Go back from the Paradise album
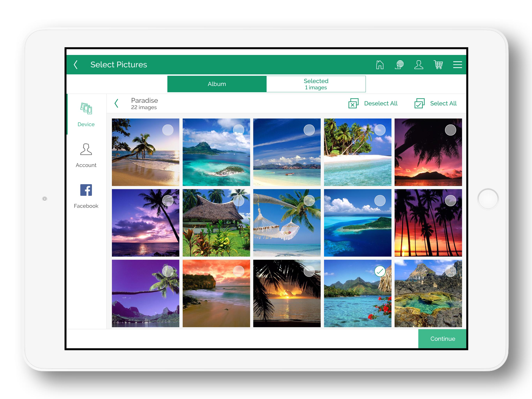Image resolution: width=532 pixels, height=399 pixels. [116, 103]
